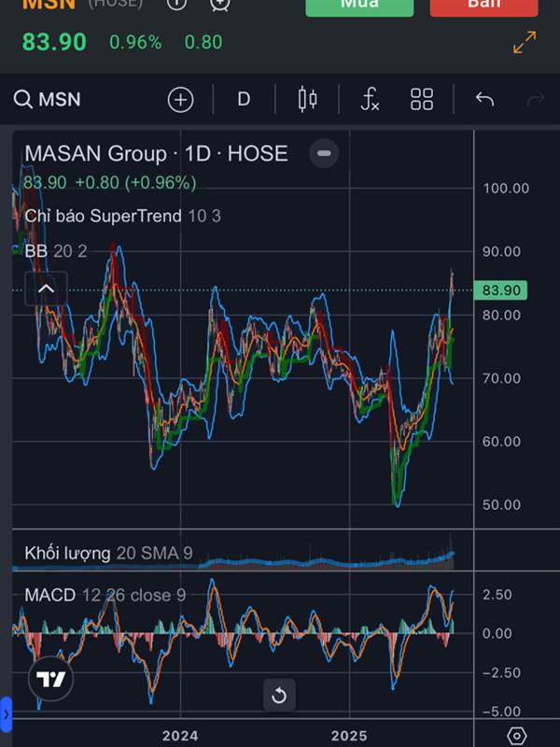Viewport: 560px width, 747px height.
Task: Select Khối lượng 20 SMA 9 label
Action: pyautogui.click(x=108, y=553)
